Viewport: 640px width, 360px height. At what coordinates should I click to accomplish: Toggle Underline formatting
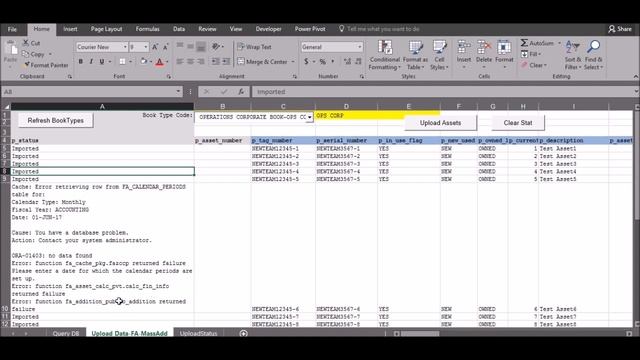click(x=102, y=62)
